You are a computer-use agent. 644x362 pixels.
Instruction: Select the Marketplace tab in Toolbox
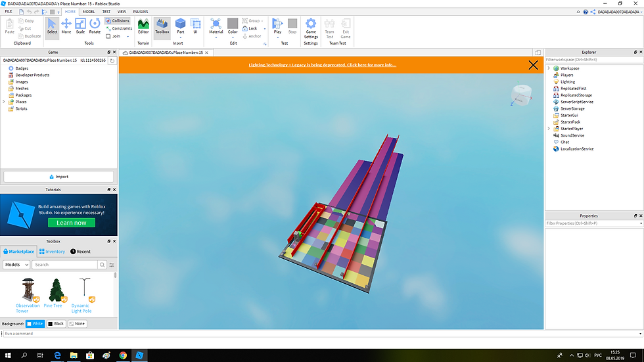pos(19,252)
